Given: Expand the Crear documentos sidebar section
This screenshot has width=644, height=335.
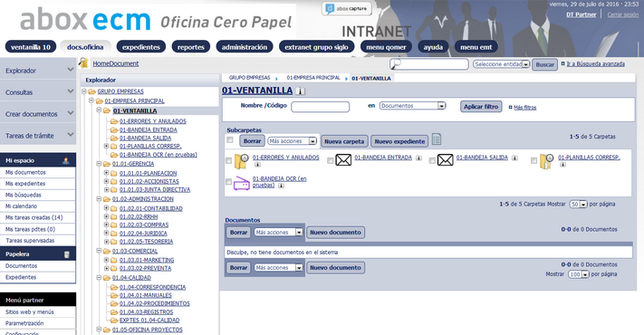Looking at the screenshot, I should (38, 114).
